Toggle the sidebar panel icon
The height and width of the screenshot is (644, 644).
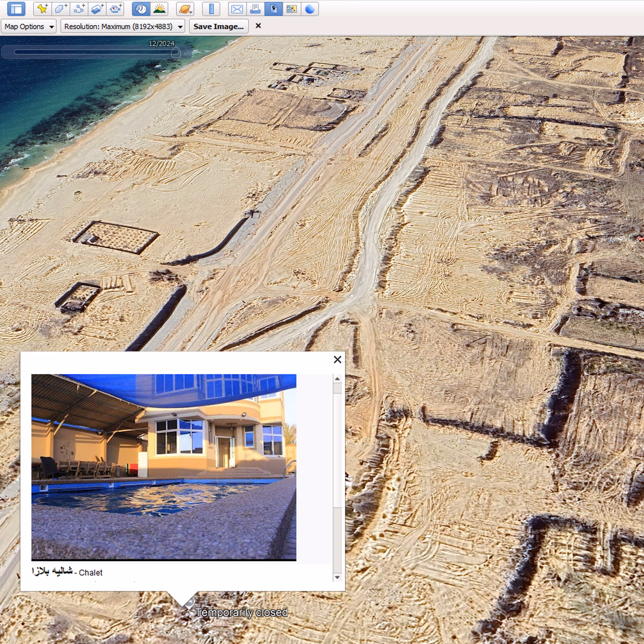16,9
